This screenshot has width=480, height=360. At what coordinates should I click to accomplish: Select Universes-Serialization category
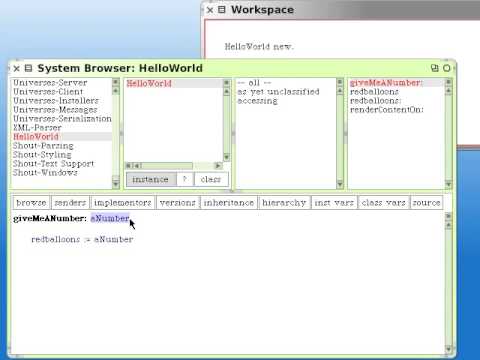pos(62,119)
